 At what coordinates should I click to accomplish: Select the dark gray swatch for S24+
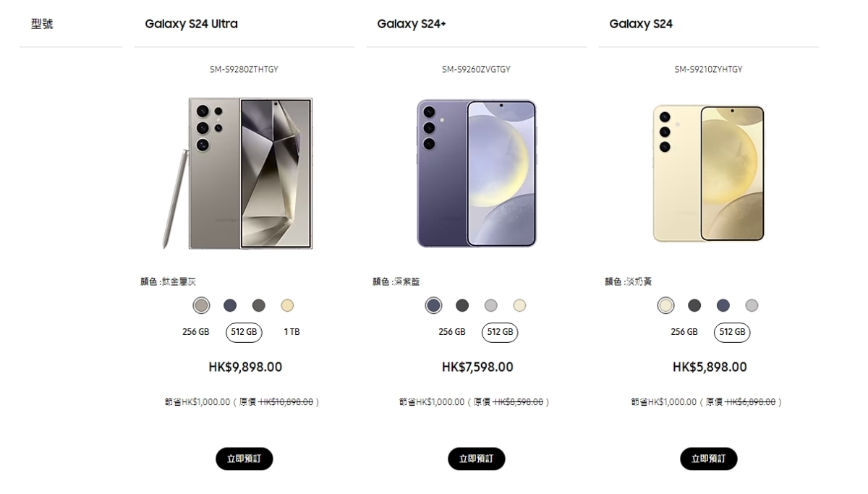coord(462,305)
